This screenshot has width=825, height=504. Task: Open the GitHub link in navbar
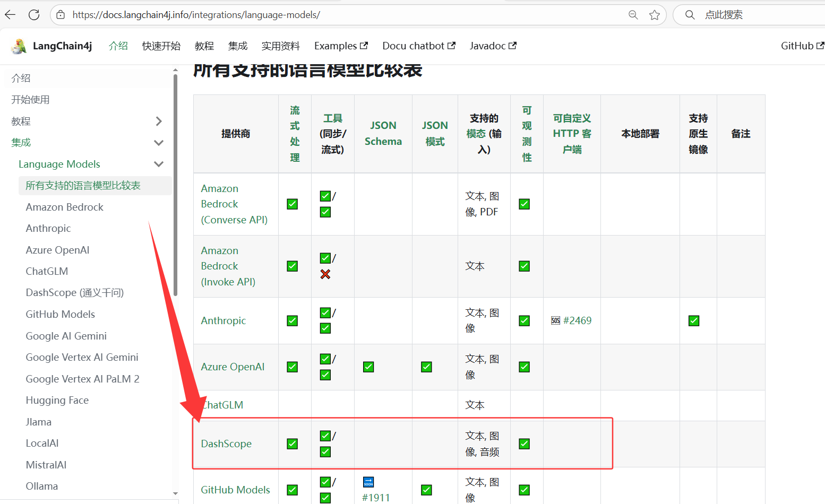(x=802, y=46)
